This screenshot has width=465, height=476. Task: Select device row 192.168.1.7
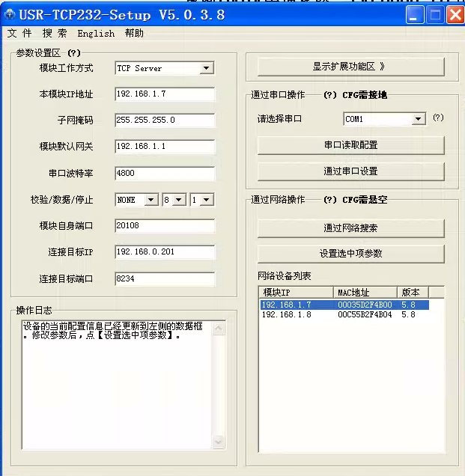point(344,305)
